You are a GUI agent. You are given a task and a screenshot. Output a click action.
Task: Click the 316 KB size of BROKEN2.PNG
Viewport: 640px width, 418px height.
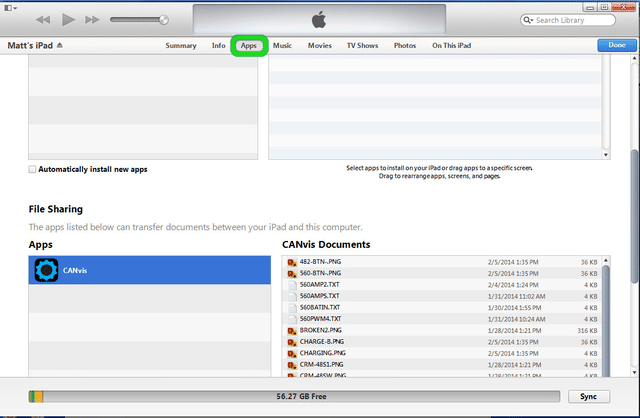coord(587,331)
